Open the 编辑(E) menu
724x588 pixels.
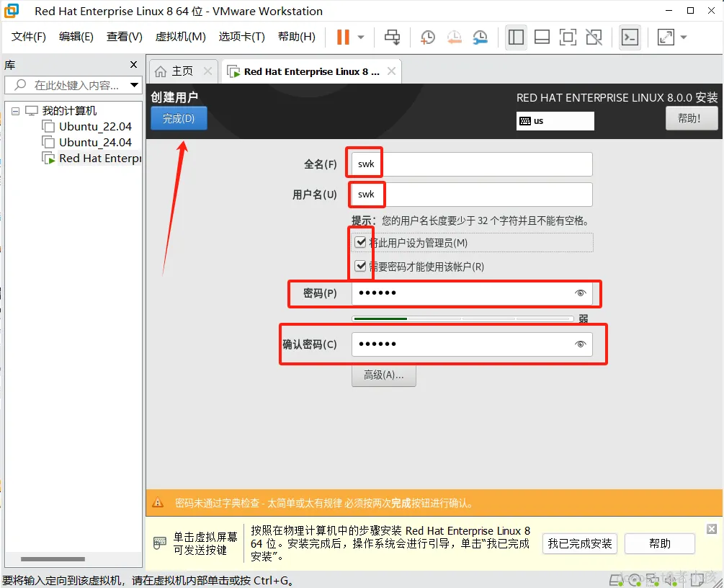76,37
